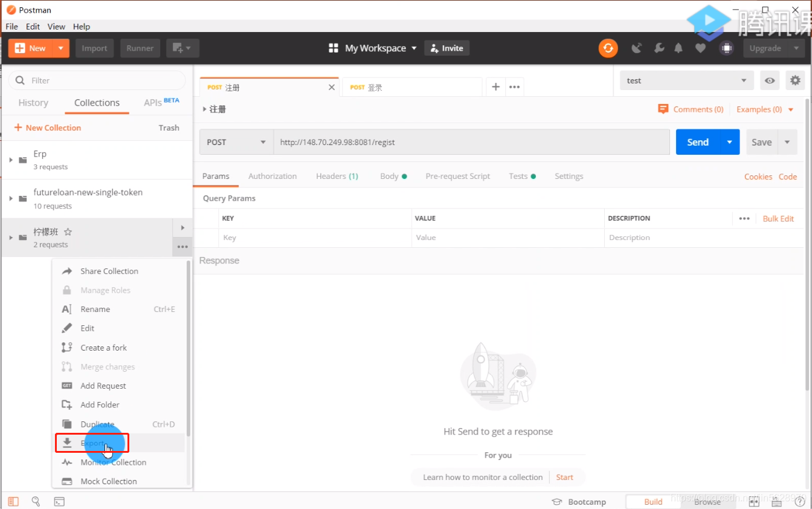Screen dimensions: 812x509
Task: Open the POST method dropdown
Action: [236, 142]
